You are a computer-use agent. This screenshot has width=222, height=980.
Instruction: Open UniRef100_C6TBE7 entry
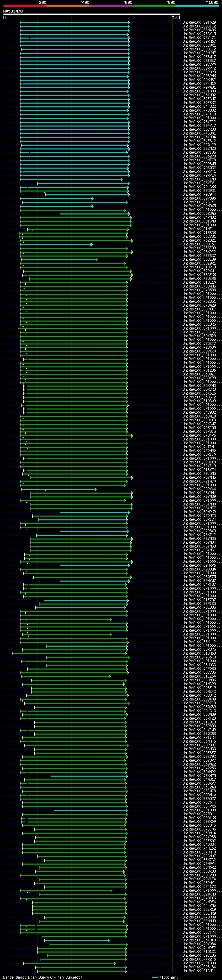pos(199,60)
